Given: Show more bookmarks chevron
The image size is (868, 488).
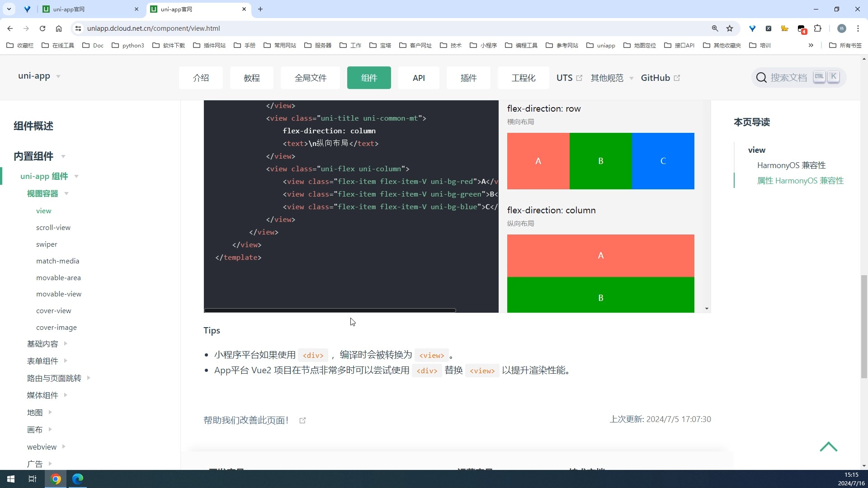Looking at the screenshot, I should click(x=811, y=45).
